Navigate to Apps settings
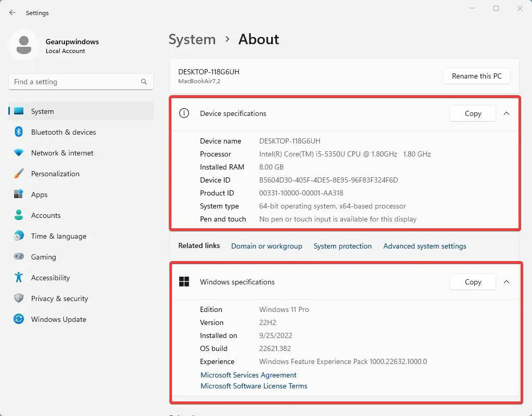This screenshot has width=532, height=416. tap(81, 194)
